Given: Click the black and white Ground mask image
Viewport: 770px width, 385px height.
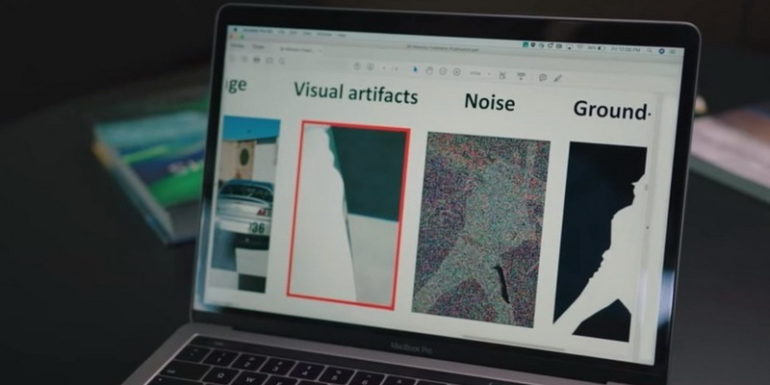Looking at the screenshot, I should point(601,242).
